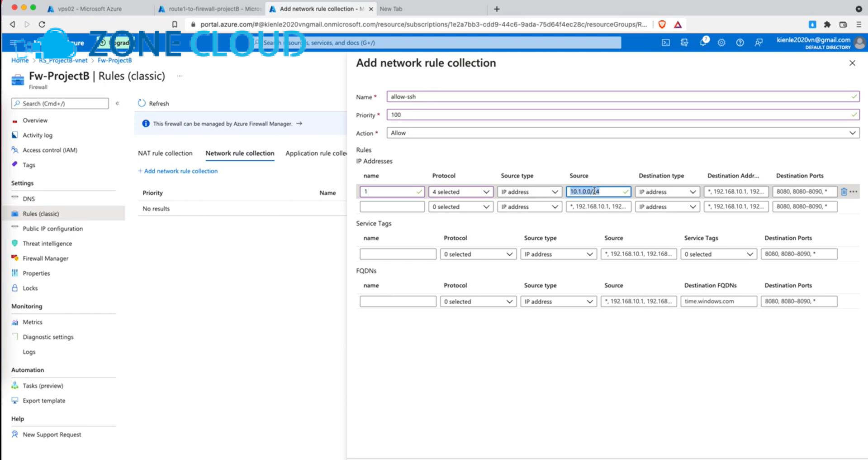Go to Home breadcrumb link
Screen dimensions: 868x460
click(20, 60)
